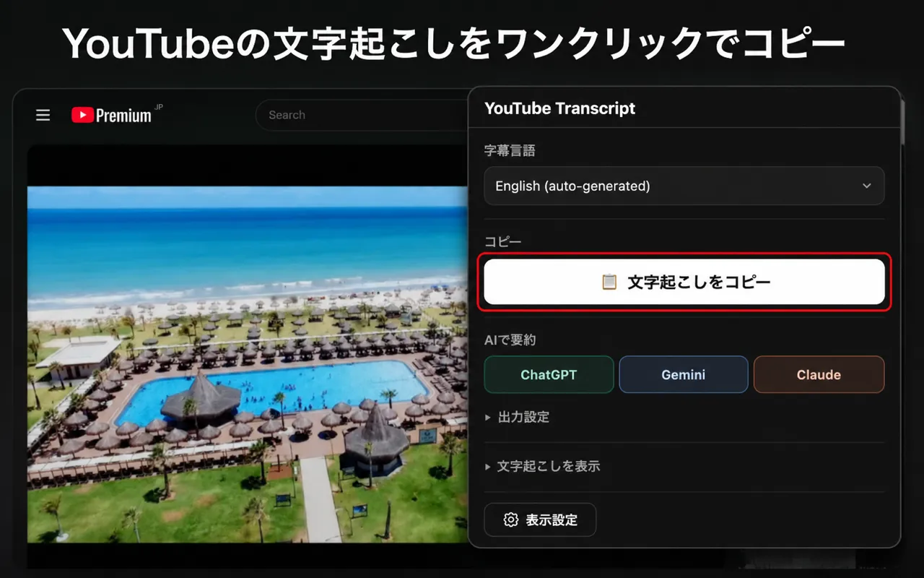
Task: Click the 字幕言語 label
Action: coord(510,150)
